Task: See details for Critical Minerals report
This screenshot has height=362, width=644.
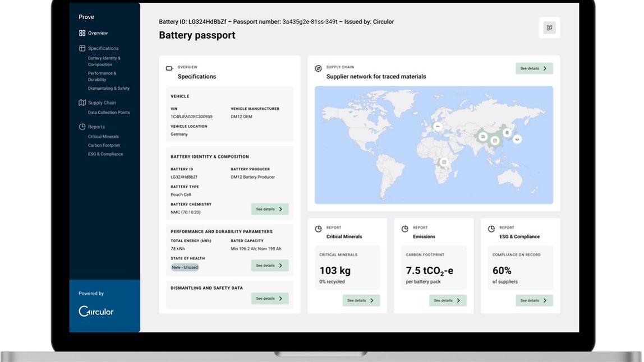Action: click(361, 300)
